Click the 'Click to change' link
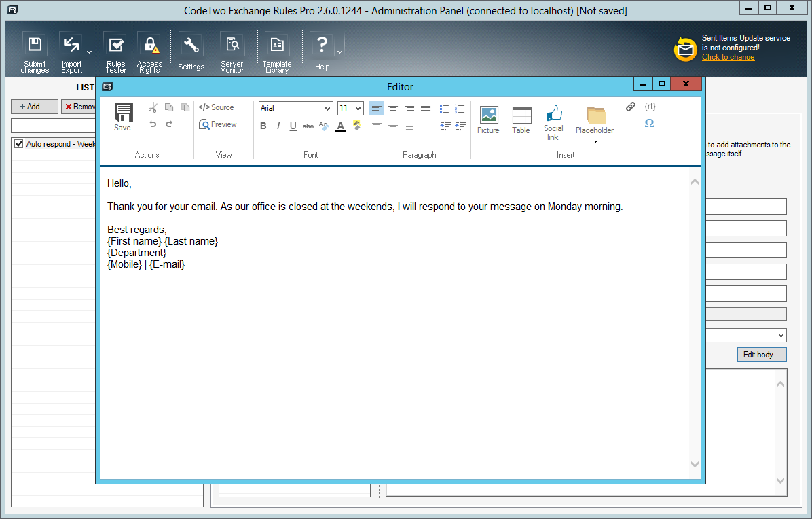 click(728, 57)
